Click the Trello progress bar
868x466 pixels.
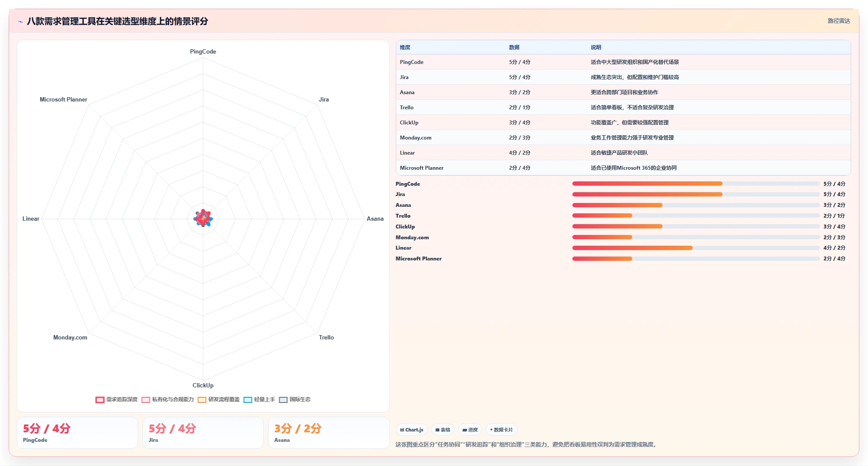pos(696,216)
